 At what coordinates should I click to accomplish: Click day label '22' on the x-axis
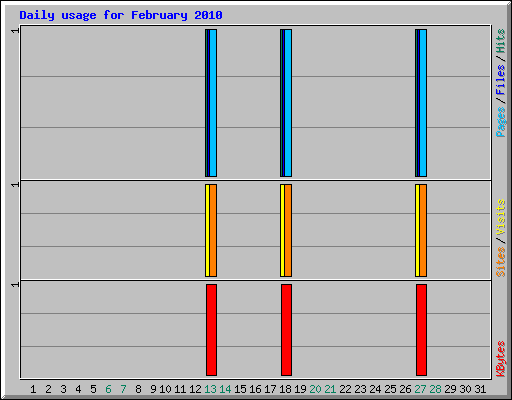coord(345,389)
